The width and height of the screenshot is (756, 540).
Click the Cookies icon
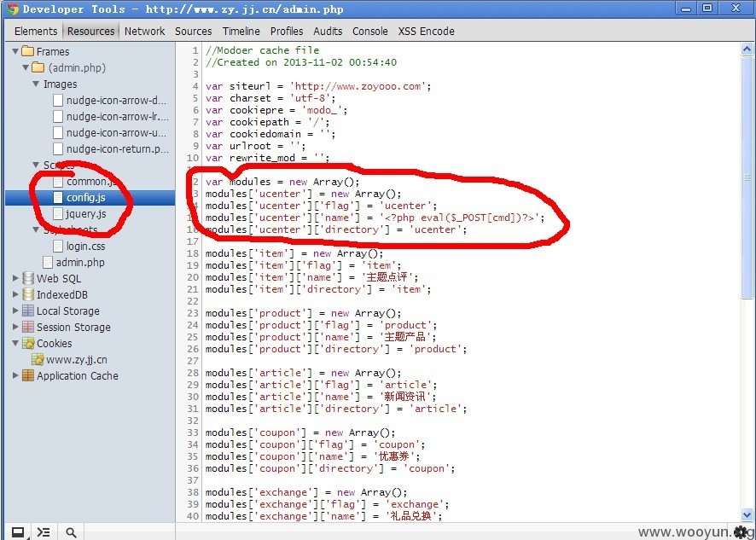coord(28,343)
